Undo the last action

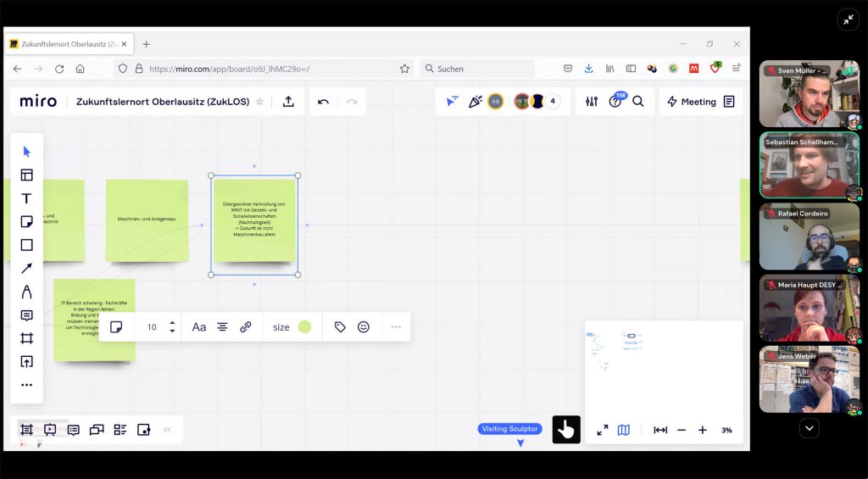pyautogui.click(x=323, y=102)
